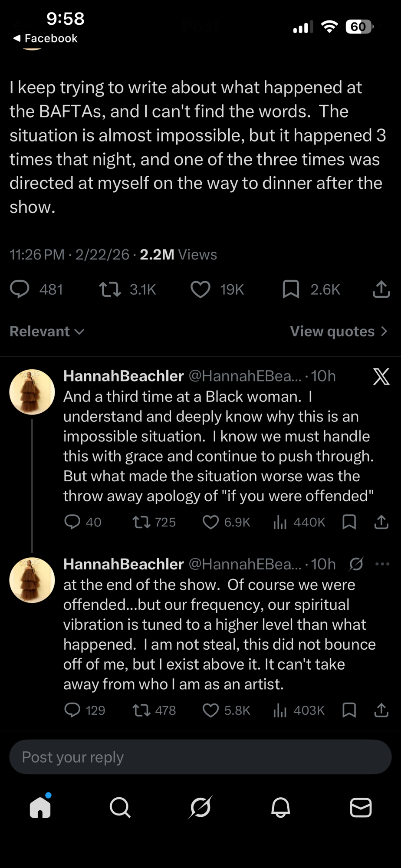Viewport: 401px width, 868px height.
Task: Expand the Relevant sort dropdown
Action: click(47, 332)
